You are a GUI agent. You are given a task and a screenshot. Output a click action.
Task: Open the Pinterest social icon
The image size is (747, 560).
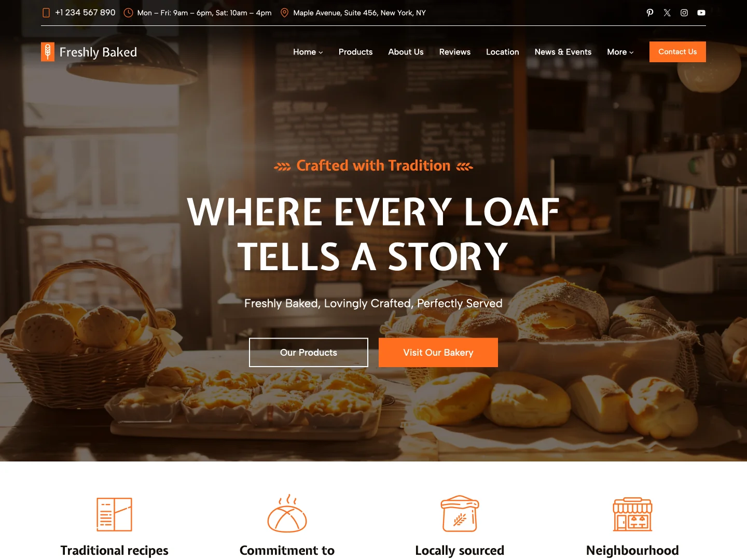pos(650,12)
